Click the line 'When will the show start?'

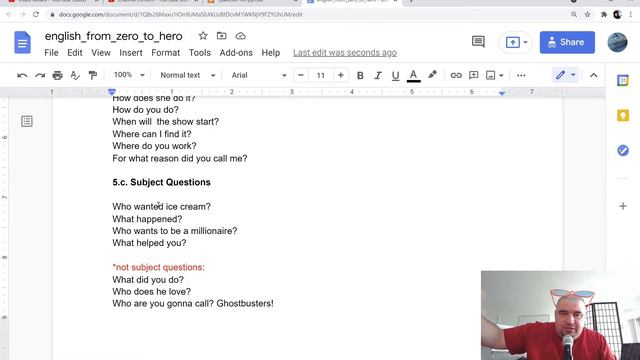tap(165, 122)
